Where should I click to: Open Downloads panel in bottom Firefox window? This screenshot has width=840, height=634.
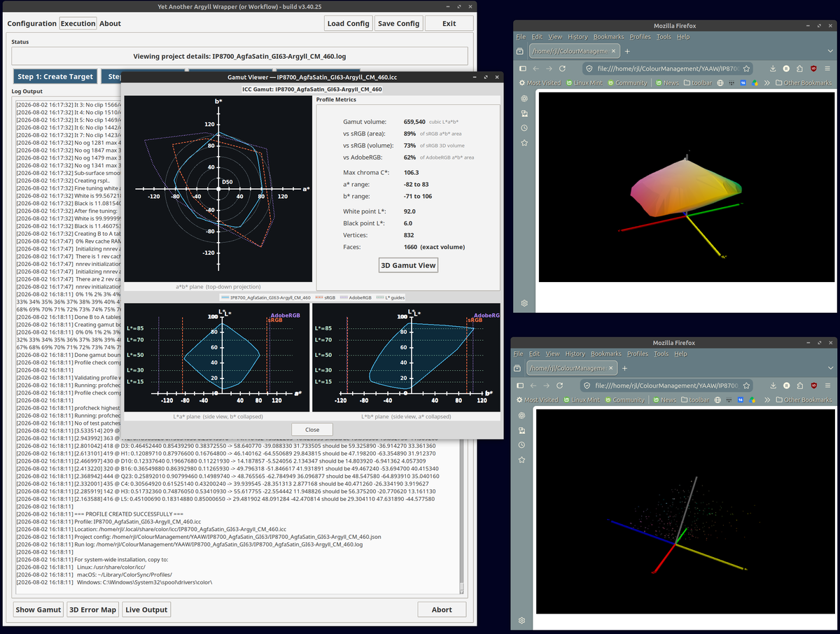[773, 386]
